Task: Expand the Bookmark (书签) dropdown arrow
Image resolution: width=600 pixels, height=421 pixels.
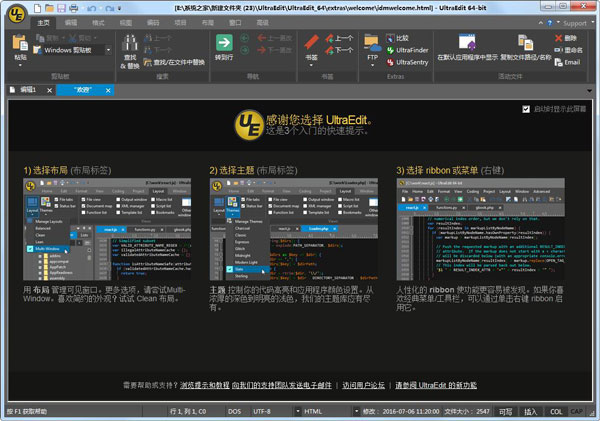Action: pos(311,65)
